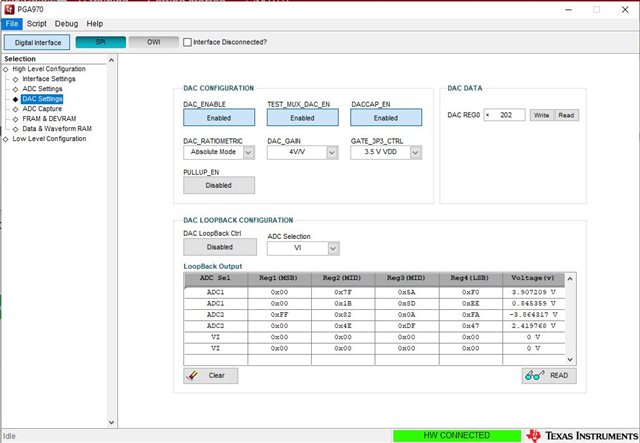Select FRAM & DEVRAM tree item
640x443 pixels.
(x=49, y=119)
